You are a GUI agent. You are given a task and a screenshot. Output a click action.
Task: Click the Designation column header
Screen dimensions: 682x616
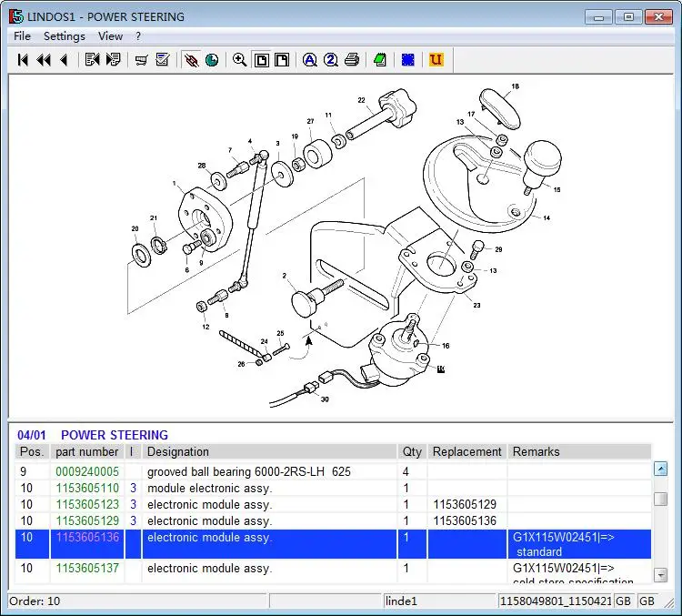(178, 452)
